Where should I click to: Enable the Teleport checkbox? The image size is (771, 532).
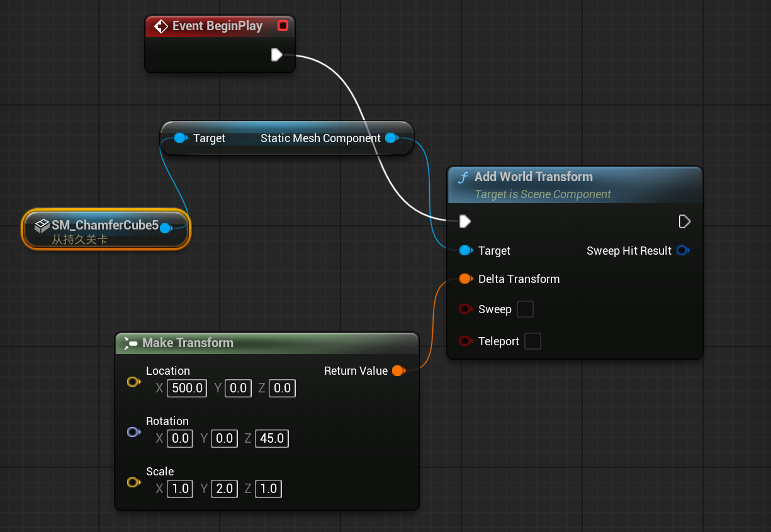click(532, 341)
